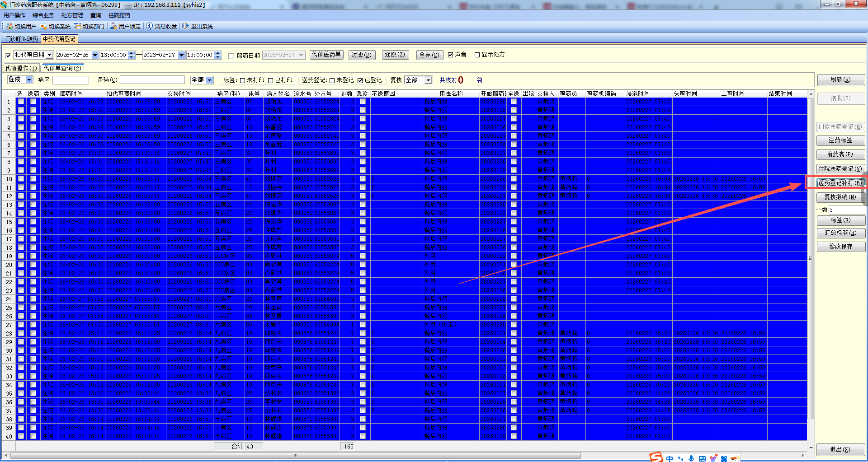Click the end time 13:00:00 spinner arrows
The image size is (868, 462).
(x=218, y=55)
